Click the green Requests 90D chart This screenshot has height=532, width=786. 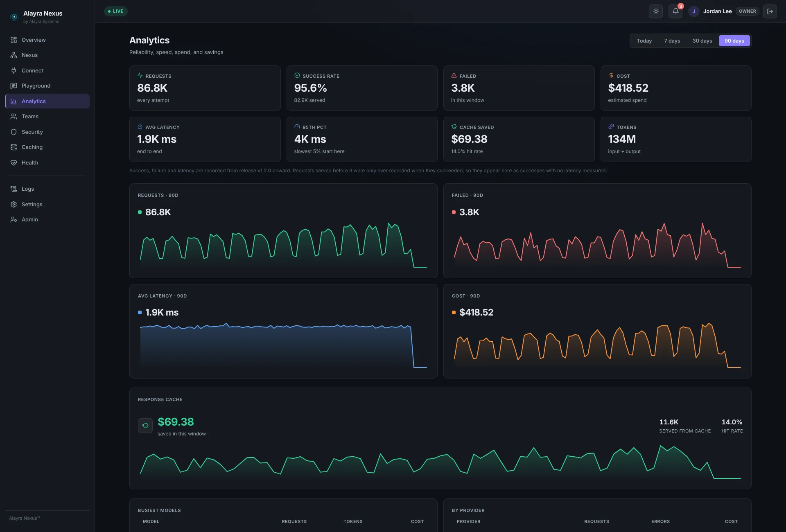283,246
